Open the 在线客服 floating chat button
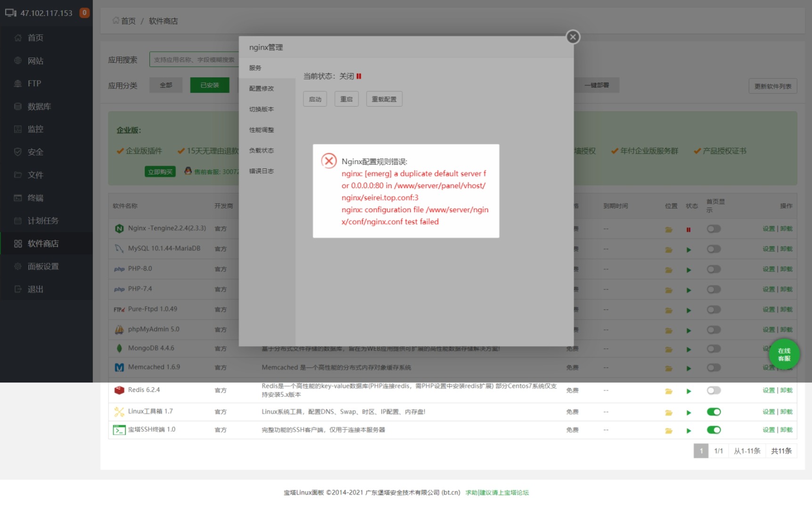This screenshot has height=505, width=812. point(784,354)
